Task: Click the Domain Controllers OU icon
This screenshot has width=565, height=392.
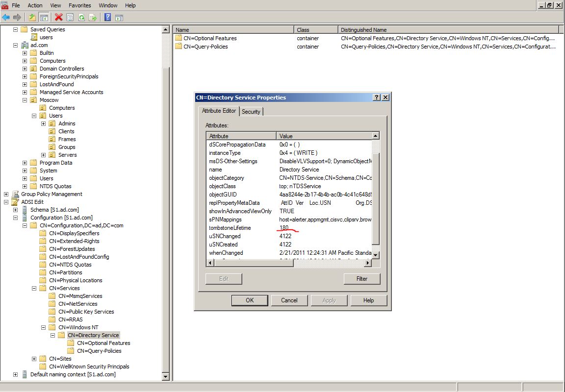Action: [x=33, y=69]
